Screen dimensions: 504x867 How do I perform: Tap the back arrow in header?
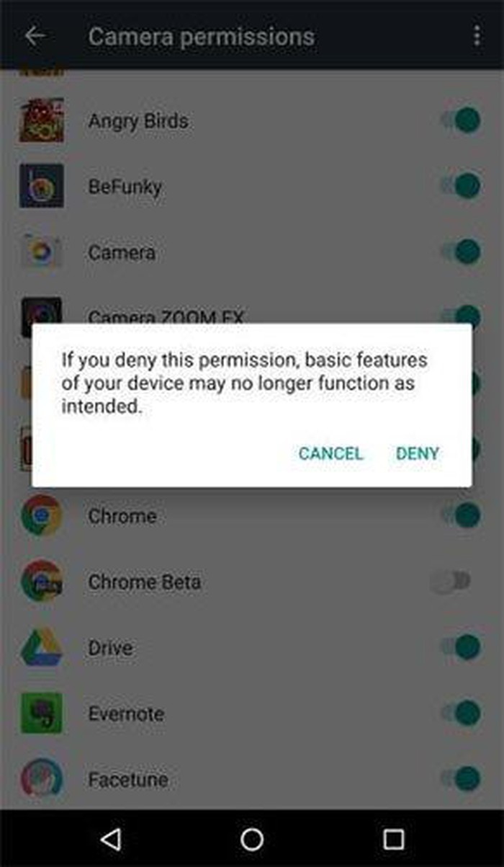(35, 36)
